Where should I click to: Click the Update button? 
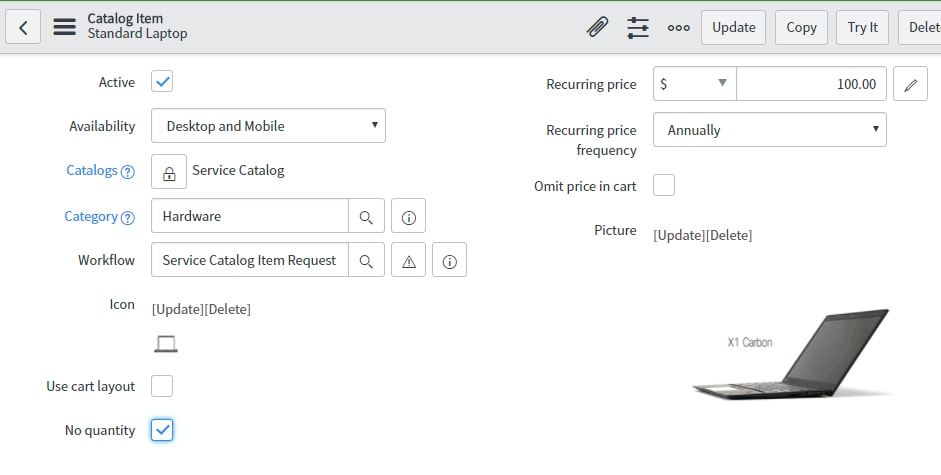pos(733,28)
